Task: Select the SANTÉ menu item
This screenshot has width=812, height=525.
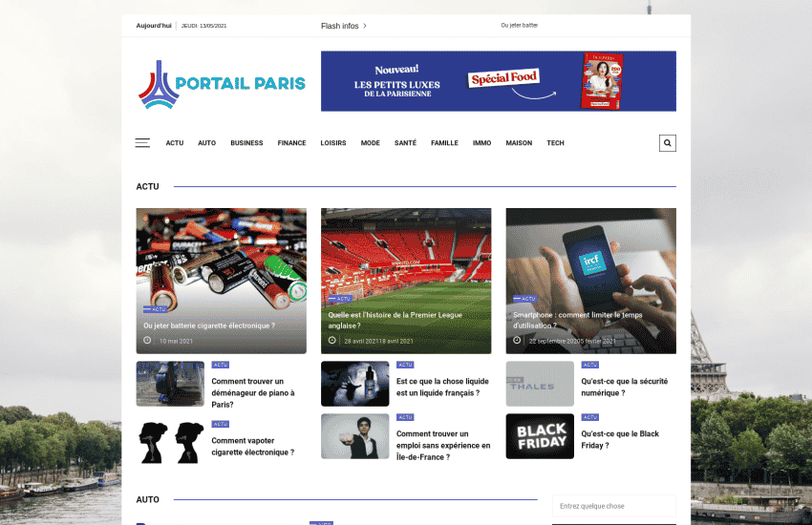Action: pyautogui.click(x=405, y=143)
